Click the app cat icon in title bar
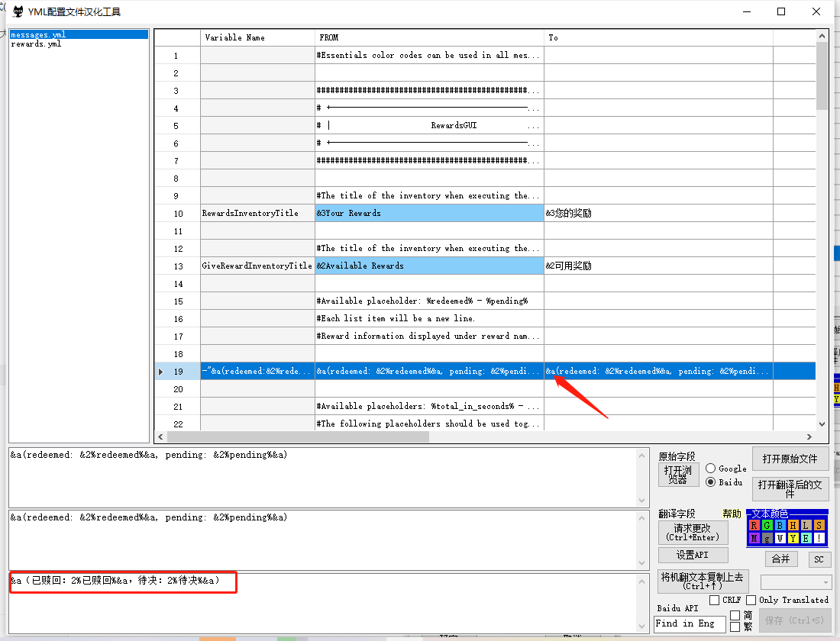This screenshot has width=840, height=641. [17, 11]
